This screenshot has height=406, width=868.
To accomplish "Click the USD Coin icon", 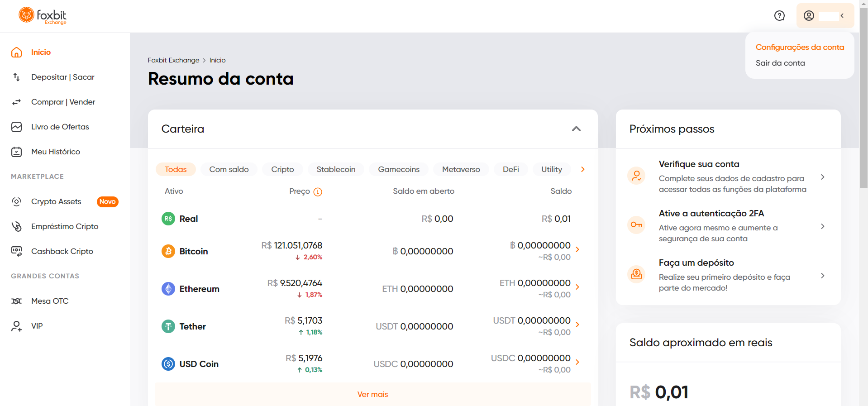I will (x=168, y=364).
